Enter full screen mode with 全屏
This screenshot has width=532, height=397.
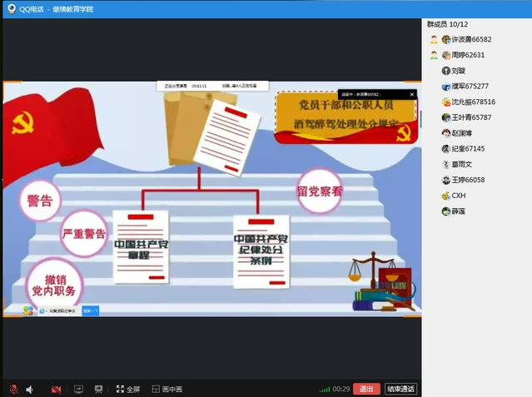[x=127, y=389]
